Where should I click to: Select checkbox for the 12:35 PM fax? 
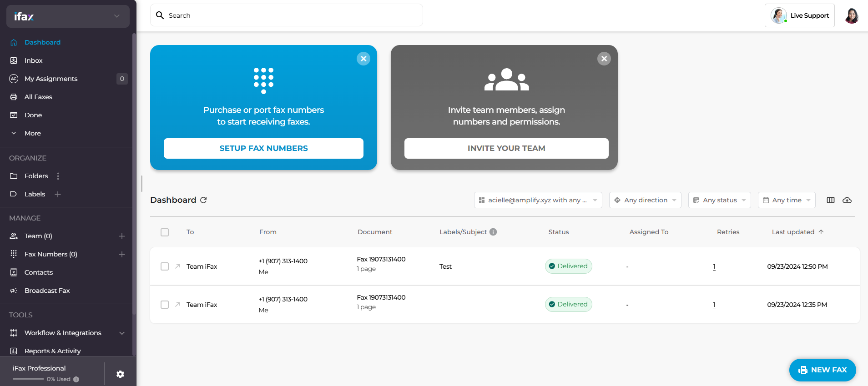(165, 305)
